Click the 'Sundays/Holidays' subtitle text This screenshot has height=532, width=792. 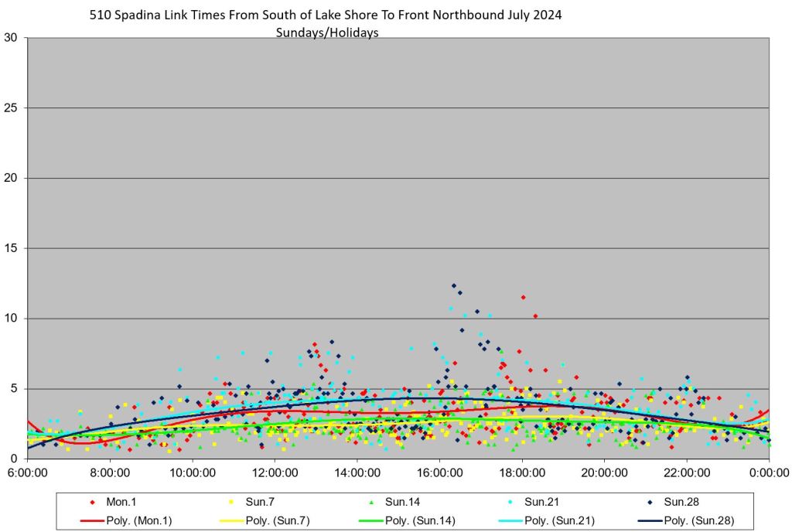tap(327, 32)
